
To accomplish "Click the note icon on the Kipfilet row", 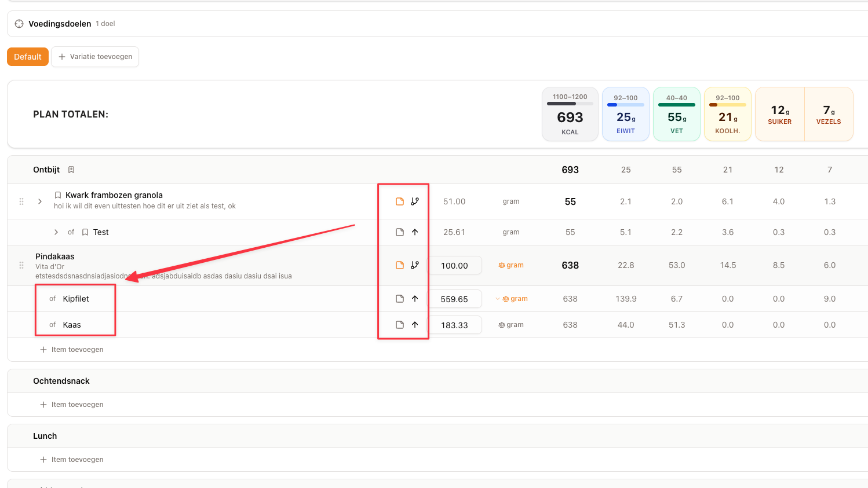I will coord(400,299).
